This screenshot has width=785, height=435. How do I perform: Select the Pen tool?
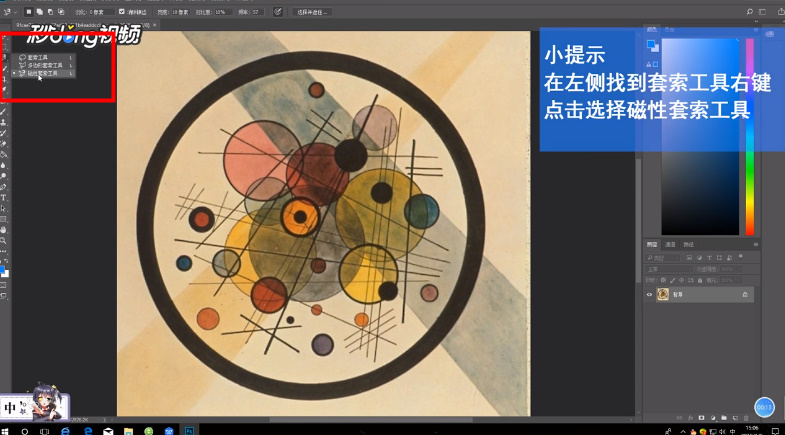(x=4, y=187)
